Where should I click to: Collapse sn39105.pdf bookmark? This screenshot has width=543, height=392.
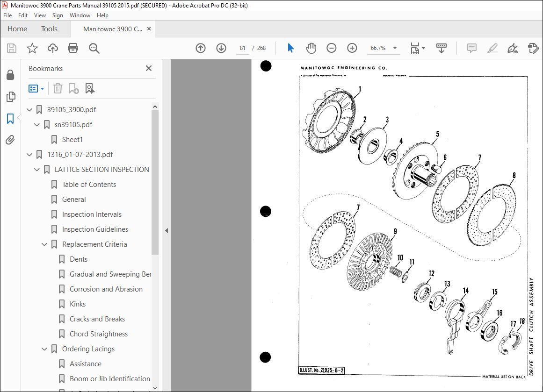[37, 125]
